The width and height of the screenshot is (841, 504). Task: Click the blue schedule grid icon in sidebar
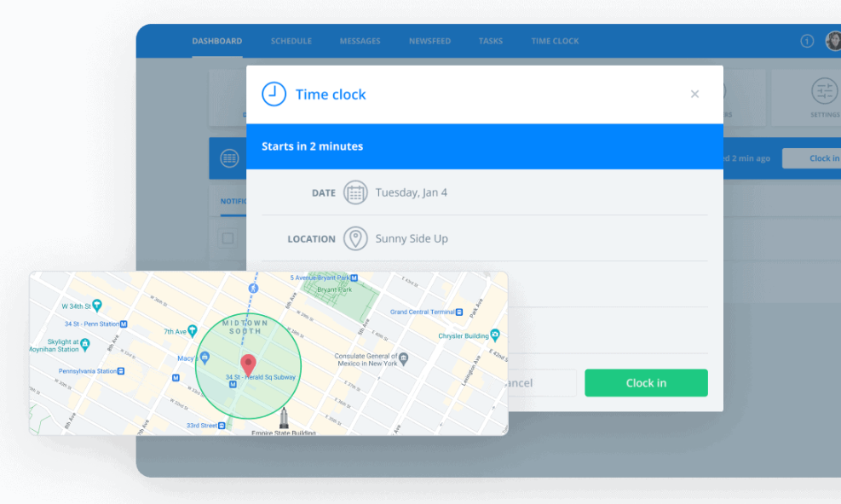tap(228, 157)
